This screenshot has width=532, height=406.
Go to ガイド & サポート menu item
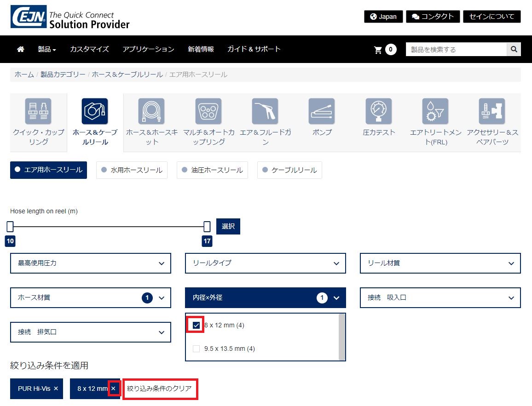(x=254, y=49)
